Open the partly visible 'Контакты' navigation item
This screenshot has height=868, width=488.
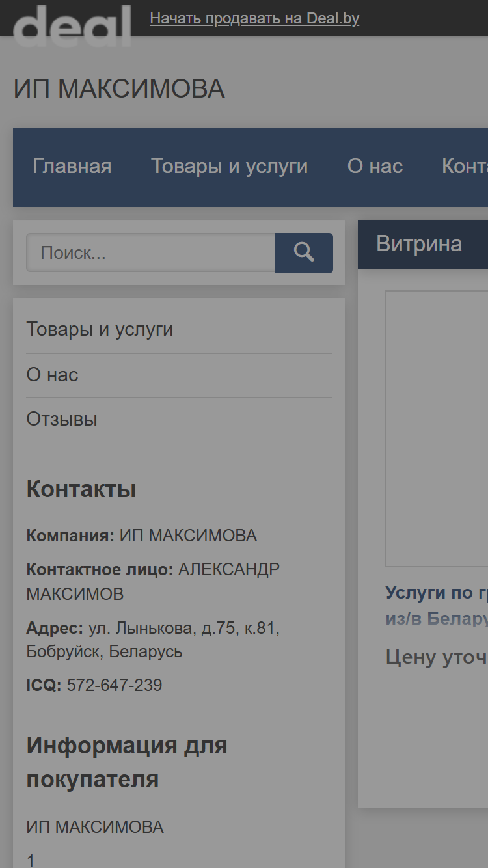[465, 167]
